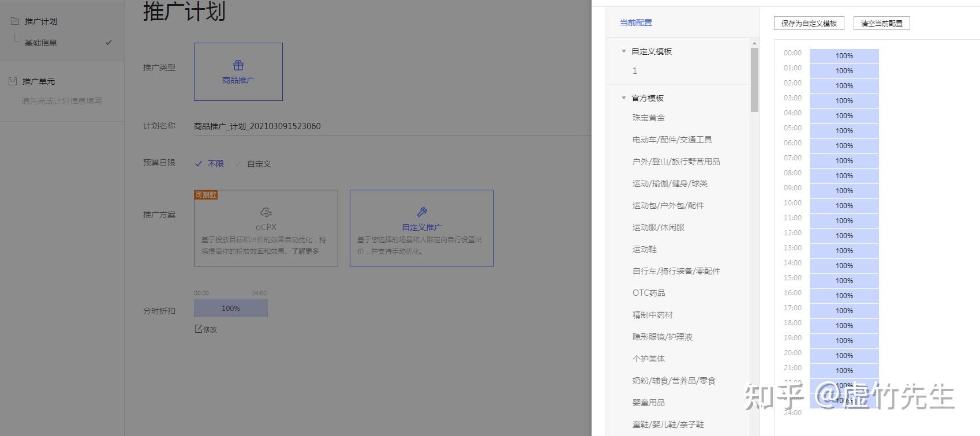This screenshot has width=980, height=436.
Task: Click the template list scroll-up arrow
Action: tap(754, 43)
